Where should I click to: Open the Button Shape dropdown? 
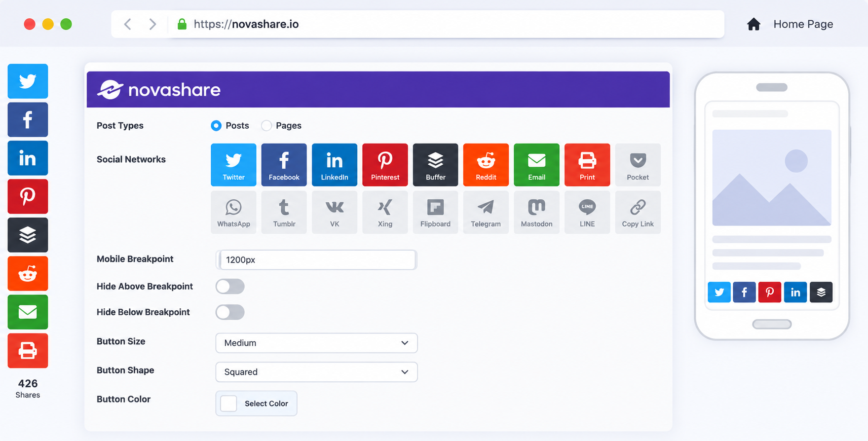point(316,372)
